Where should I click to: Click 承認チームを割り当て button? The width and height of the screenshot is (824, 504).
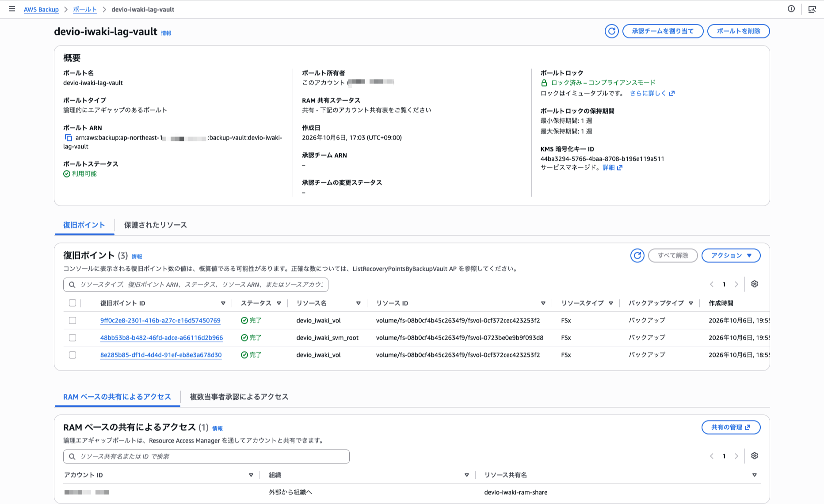[x=663, y=31]
